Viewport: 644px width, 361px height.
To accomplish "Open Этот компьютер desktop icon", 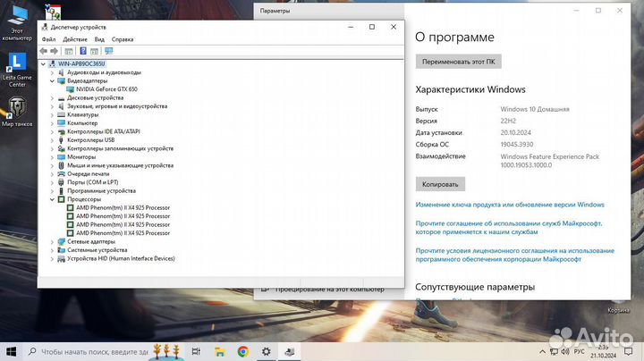I will (x=17, y=23).
